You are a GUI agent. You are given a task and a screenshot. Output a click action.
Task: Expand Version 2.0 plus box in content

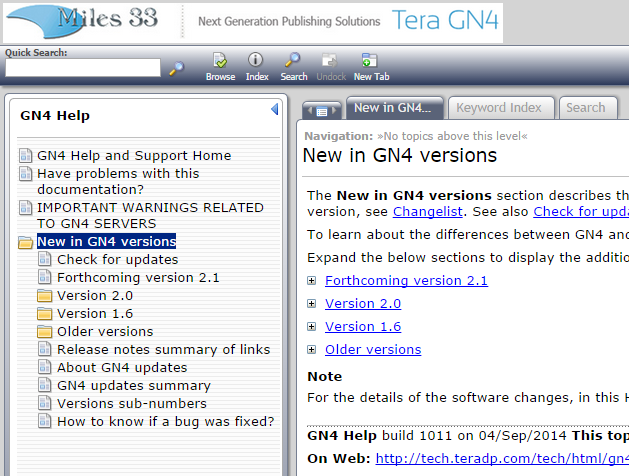[311, 304]
